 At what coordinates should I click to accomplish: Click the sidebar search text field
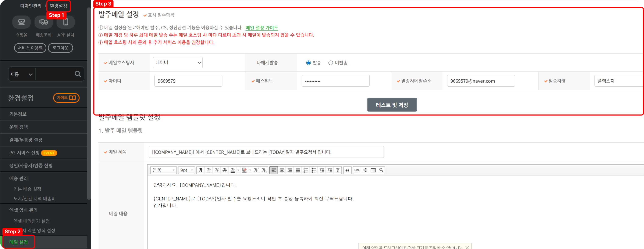click(54, 74)
